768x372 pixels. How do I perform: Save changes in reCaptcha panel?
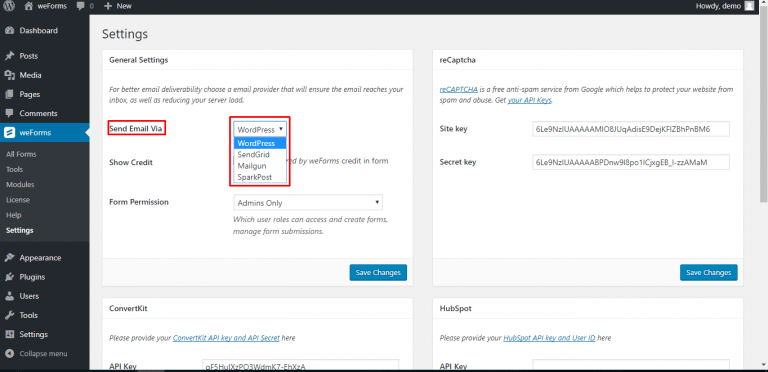click(x=709, y=273)
